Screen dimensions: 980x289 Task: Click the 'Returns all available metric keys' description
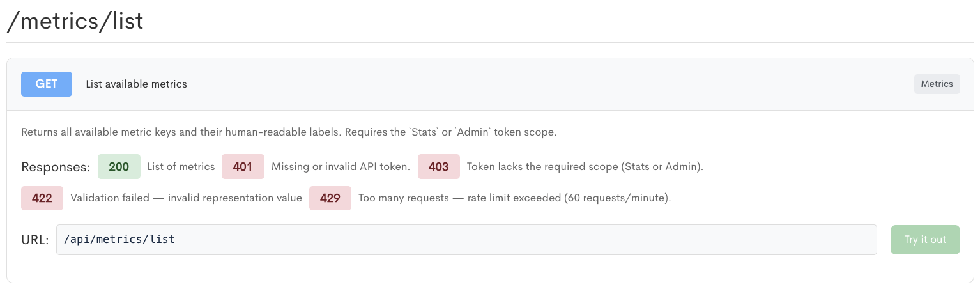(x=289, y=132)
